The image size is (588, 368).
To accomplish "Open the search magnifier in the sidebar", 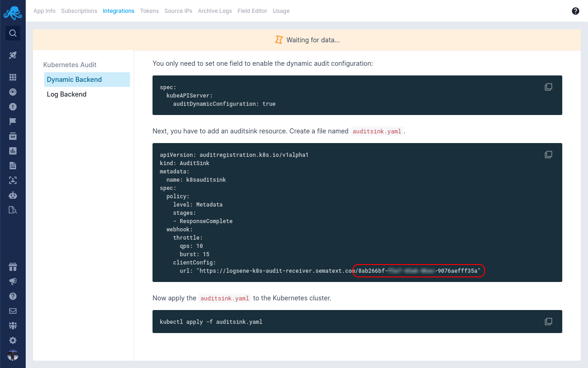I will pyautogui.click(x=13, y=33).
